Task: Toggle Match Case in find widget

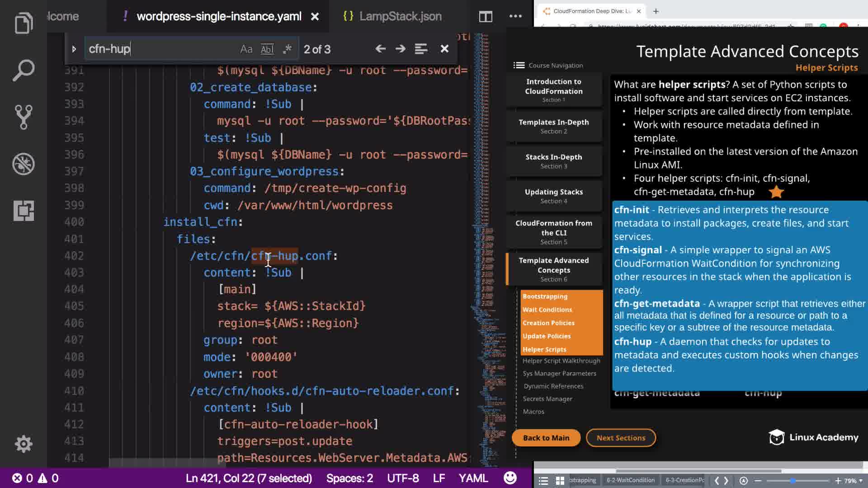Action: pyautogui.click(x=246, y=49)
